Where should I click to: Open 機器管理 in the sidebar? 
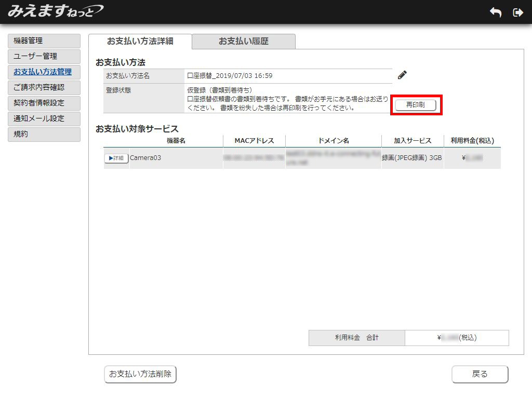click(x=44, y=41)
